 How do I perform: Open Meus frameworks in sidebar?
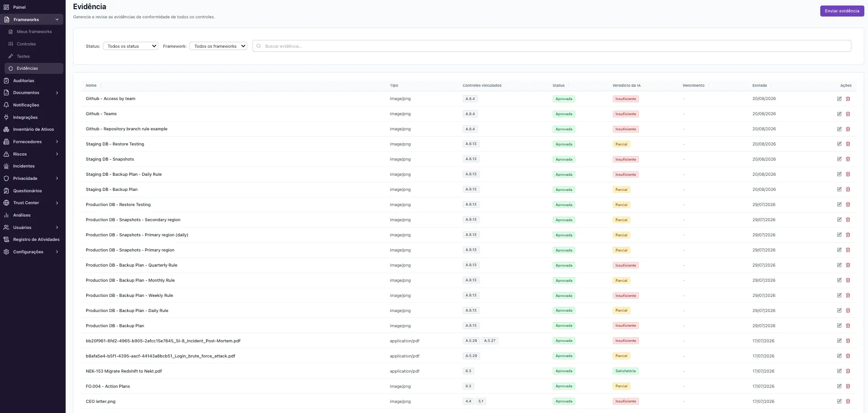(34, 32)
